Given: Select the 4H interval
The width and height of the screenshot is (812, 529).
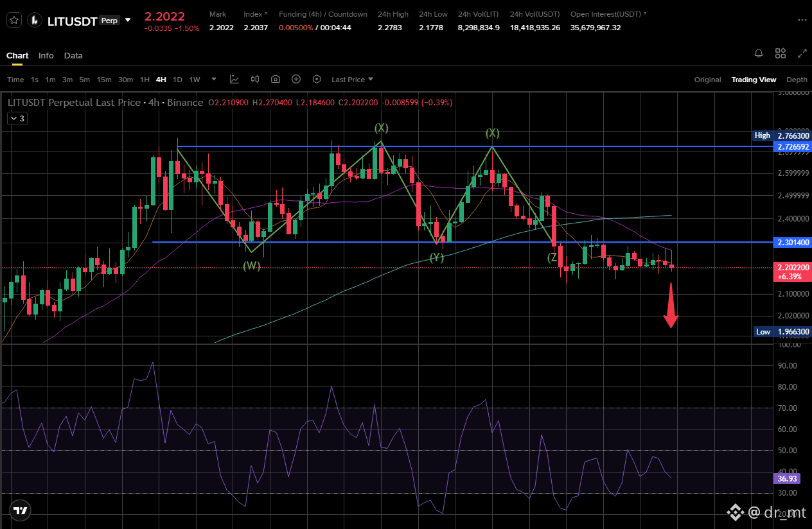Looking at the screenshot, I should tap(161, 80).
